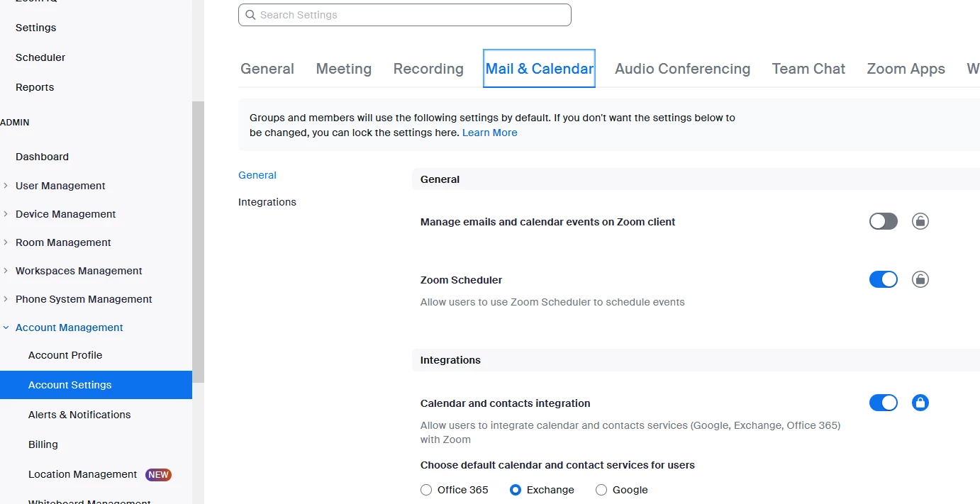Expand Room Management chevron
Viewport: 980px width, 504px height.
(6, 242)
